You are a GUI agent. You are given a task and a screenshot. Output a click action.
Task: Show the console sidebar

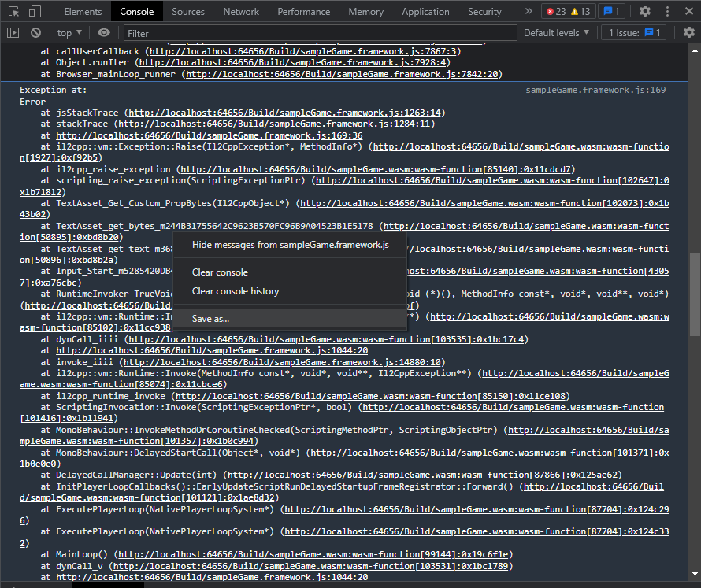pyautogui.click(x=13, y=33)
